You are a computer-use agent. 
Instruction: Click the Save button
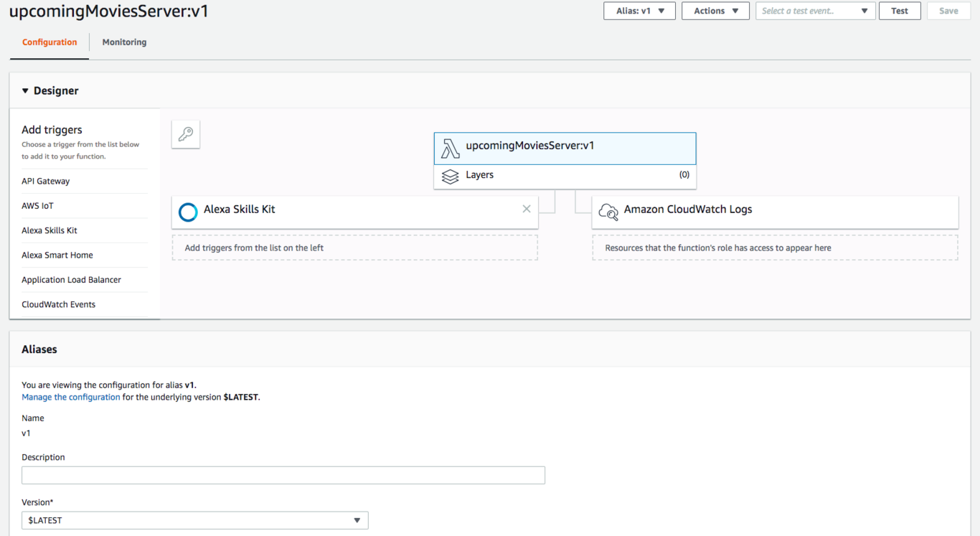[x=948, y=11]
